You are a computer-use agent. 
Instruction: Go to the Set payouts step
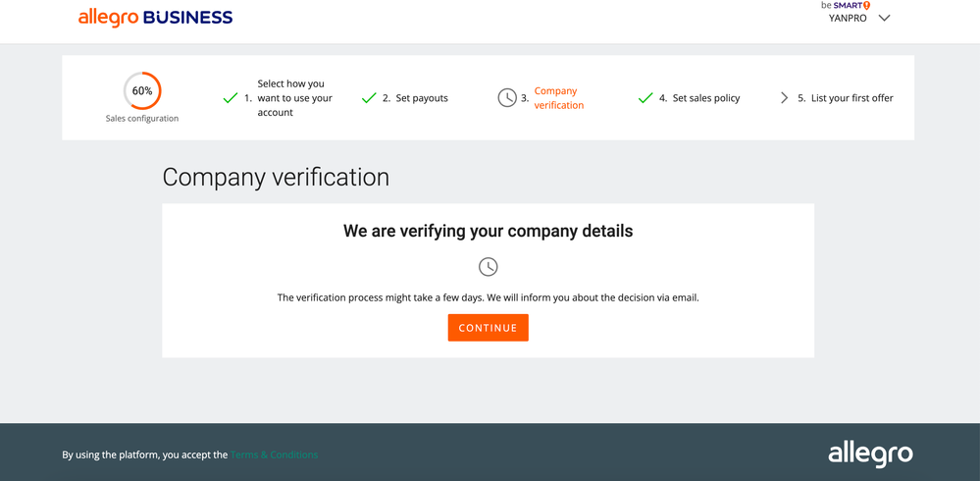coord(422,98)
